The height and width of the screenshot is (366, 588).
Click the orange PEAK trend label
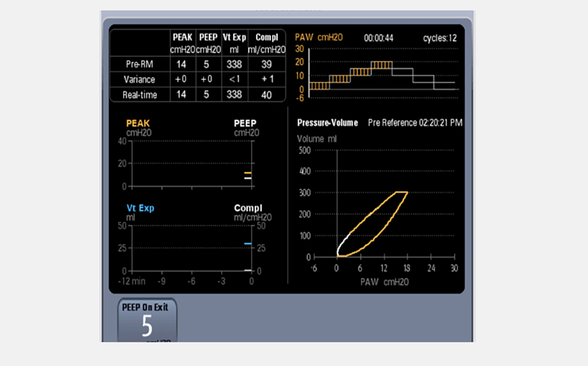click(x=138, y=123)
